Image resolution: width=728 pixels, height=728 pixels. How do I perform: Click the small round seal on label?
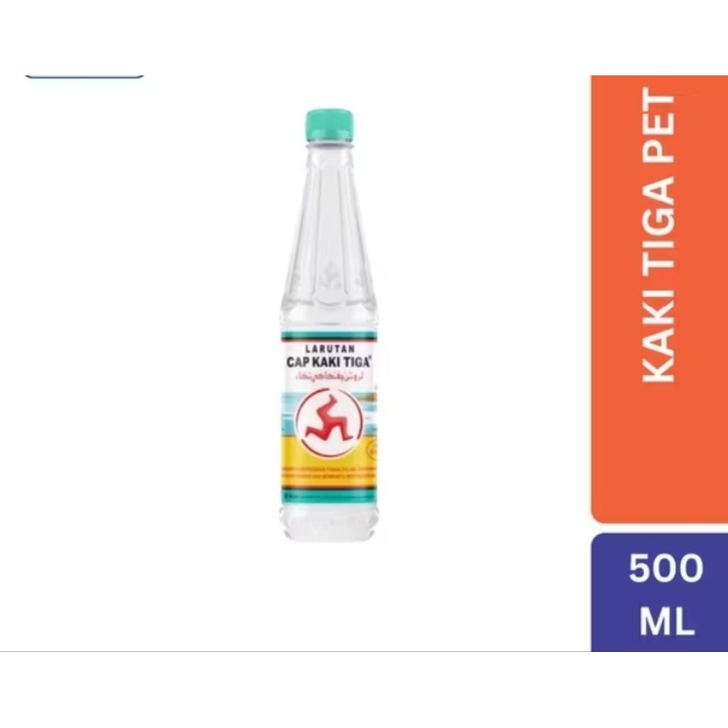[x=372, y=449]
